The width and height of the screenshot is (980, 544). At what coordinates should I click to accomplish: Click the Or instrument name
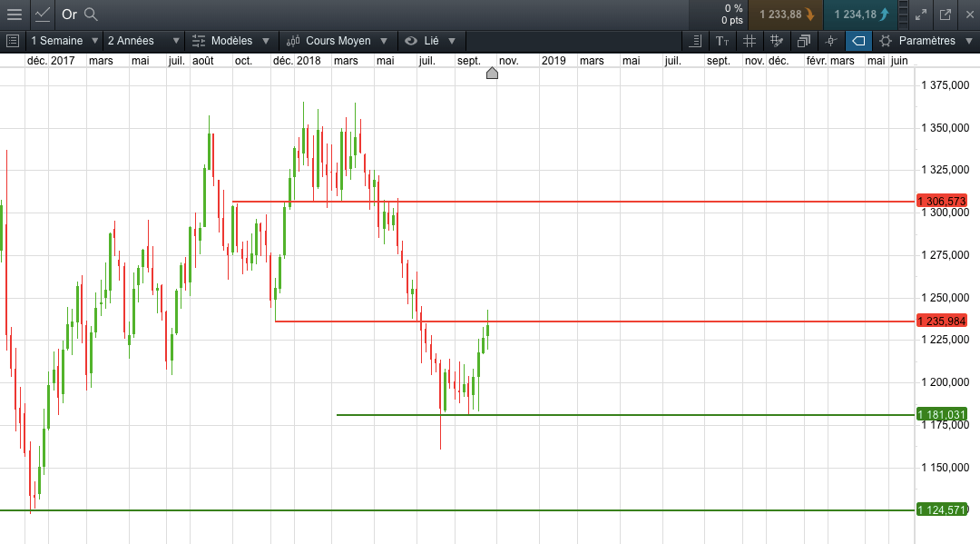pyautogui.click(x=69, y=15)
